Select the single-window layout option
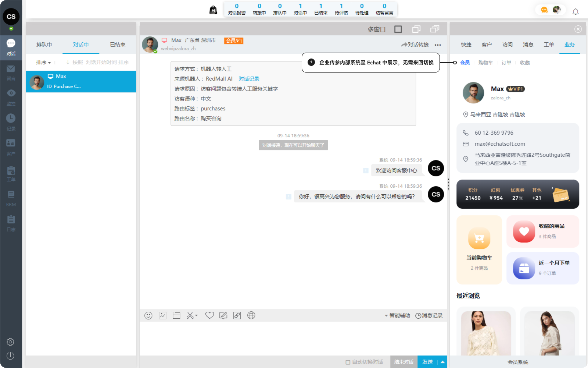The width and height of the screenshot is (588, 368). (x=398, y=29)
